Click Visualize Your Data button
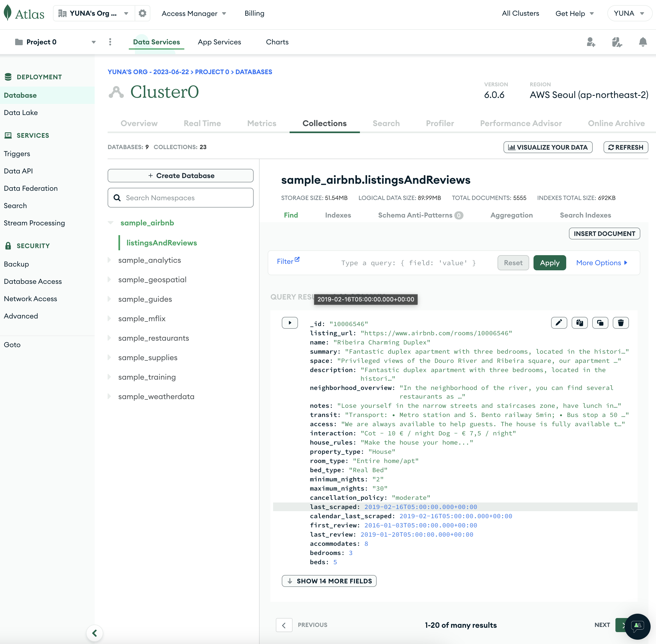The height and width of the screenshot is (644, 656). (x=548, y=147)
